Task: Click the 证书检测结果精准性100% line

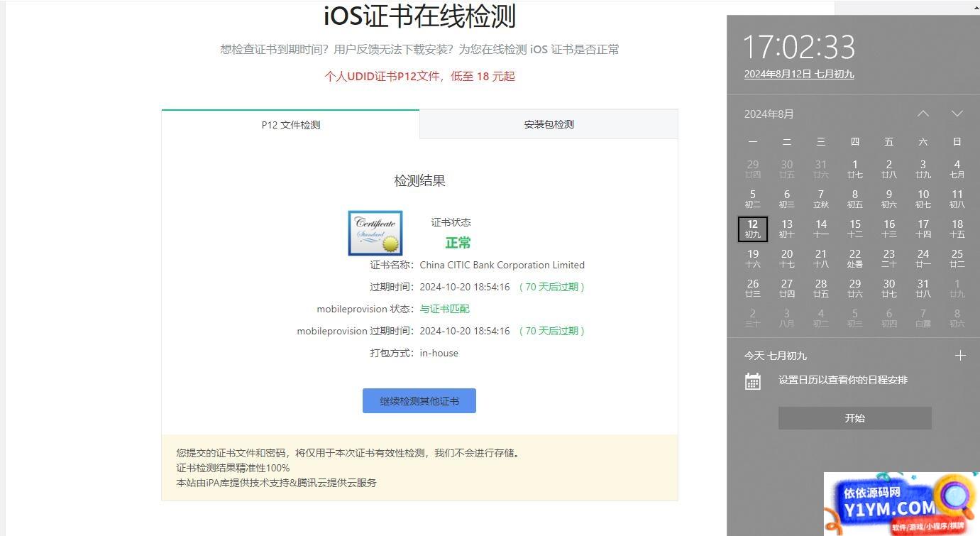Action: pos(233,468)
